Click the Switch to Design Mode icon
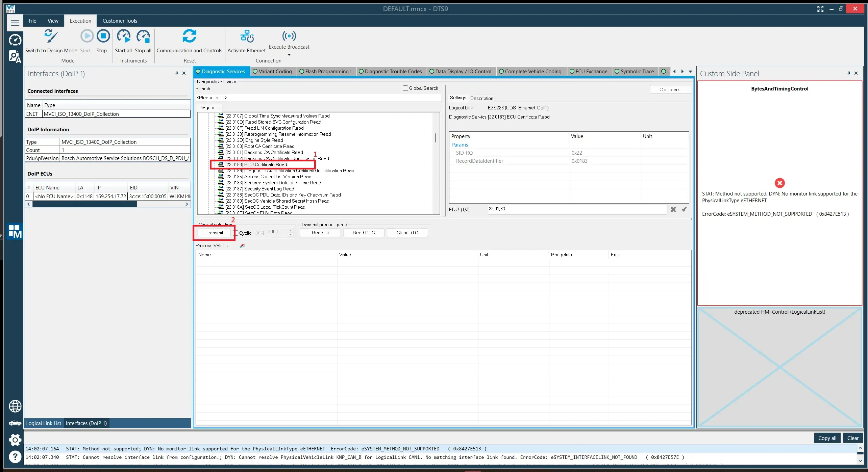Image resolution: width=868 pixels, height=472 pixels. tap(51, 36)
